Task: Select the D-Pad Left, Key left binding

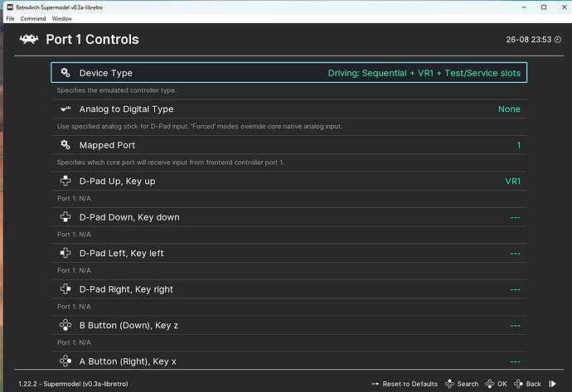Action: coord(289,253)
